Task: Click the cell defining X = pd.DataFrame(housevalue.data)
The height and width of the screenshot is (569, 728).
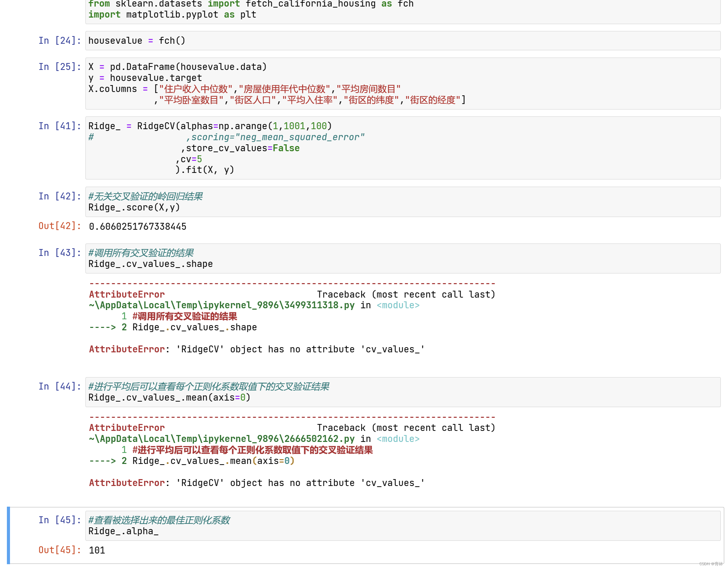Action: pyautogui.click(x=402, y=83)
